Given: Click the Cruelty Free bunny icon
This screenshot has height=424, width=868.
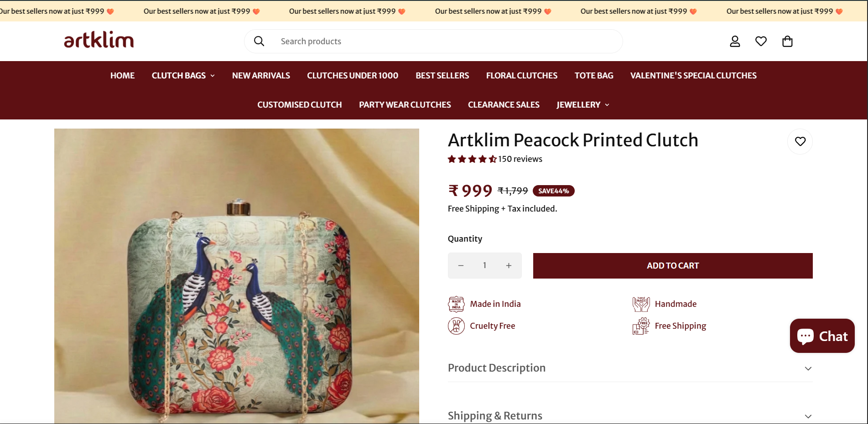Looking at the screenshot, I should point(457,326).
